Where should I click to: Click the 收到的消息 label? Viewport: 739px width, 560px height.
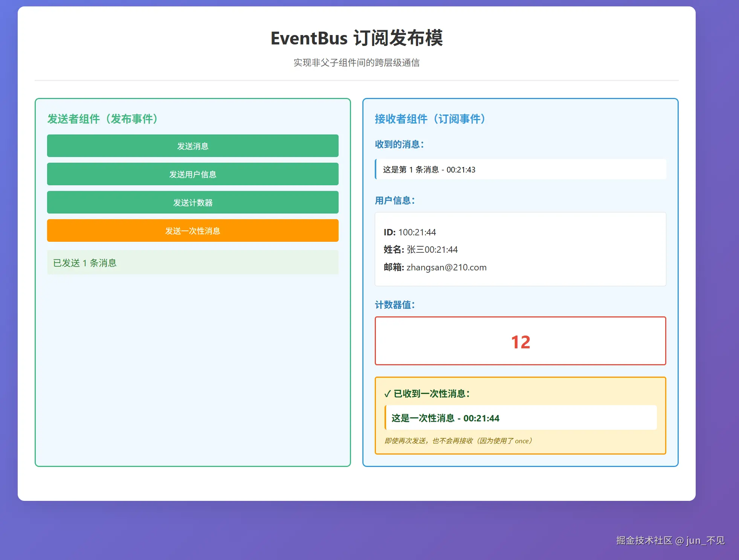coord(399,144)
